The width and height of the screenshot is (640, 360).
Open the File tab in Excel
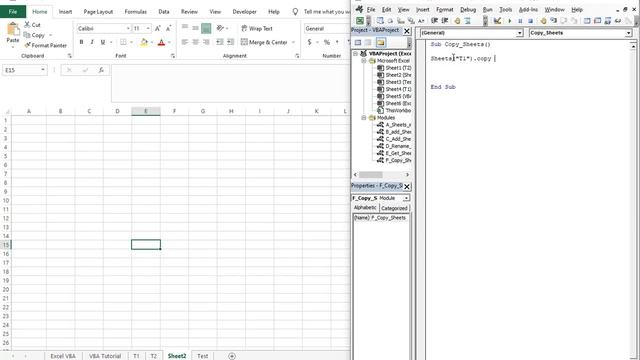click(x=13, y=11)
